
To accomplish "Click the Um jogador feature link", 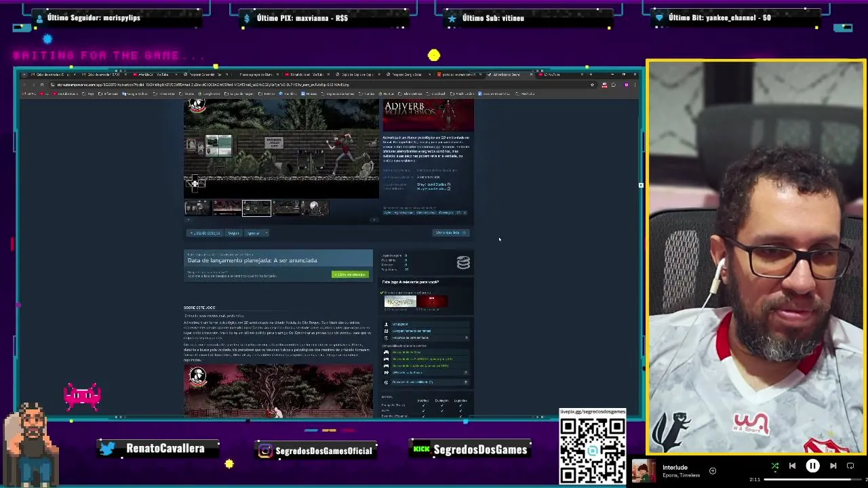I will tap(400, 324).
